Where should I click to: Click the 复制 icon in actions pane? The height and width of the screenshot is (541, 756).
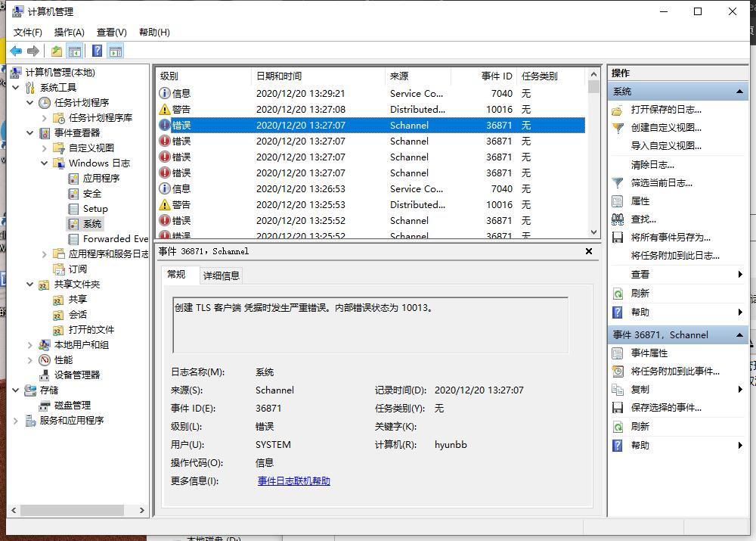point(617,390)
